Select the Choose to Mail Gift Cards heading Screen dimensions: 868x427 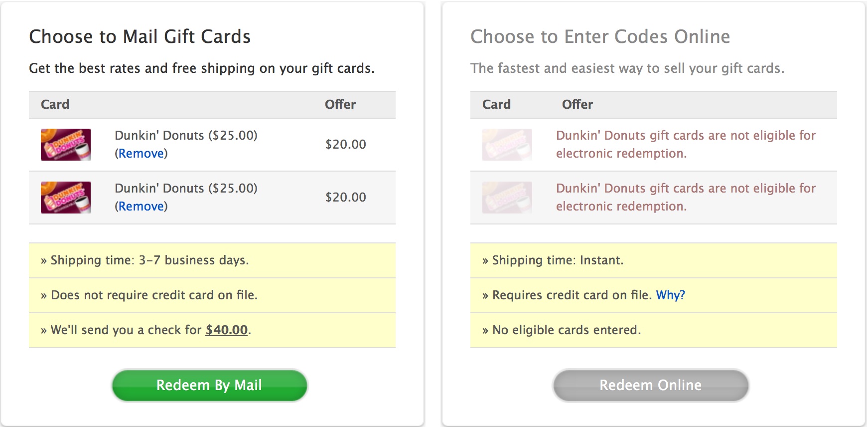[x=140, y=36]
